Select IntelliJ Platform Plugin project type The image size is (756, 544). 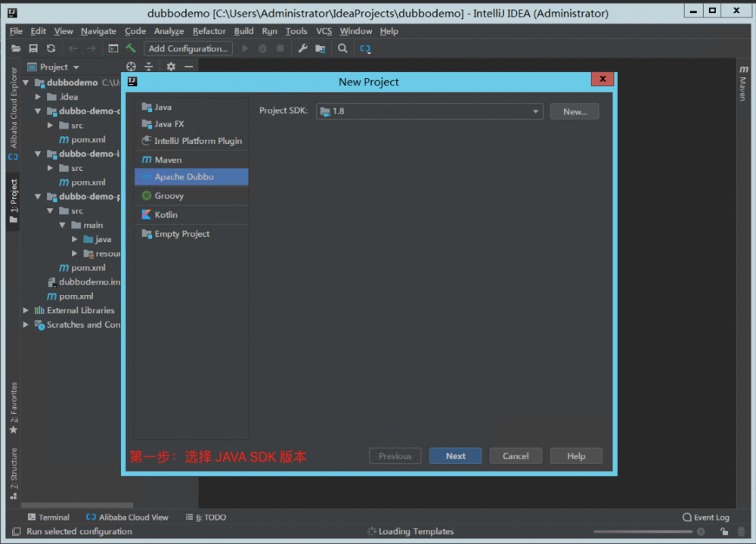(x=191, y=141)
